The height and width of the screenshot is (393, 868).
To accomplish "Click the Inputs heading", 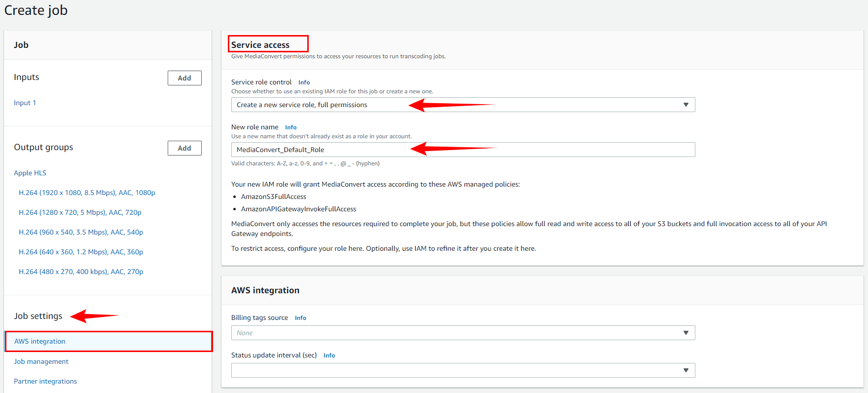I will [x=26, y=77].
